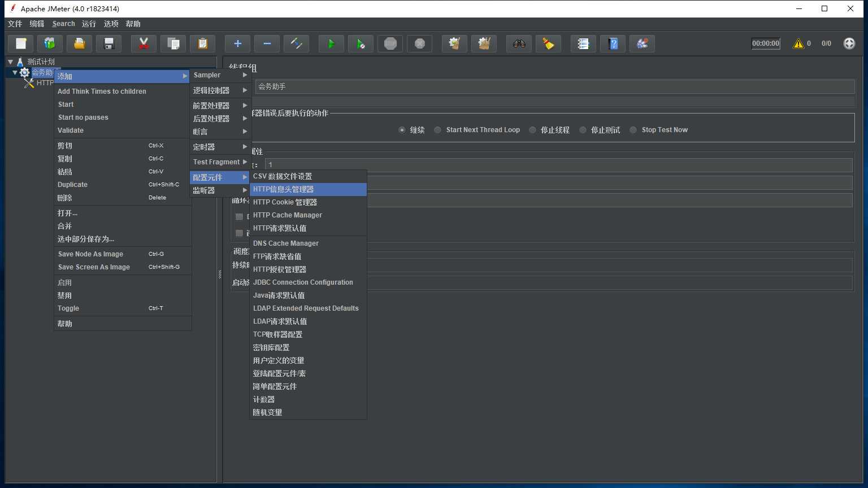Choose HTTP Cache Manager entry
868x488 pixels.
coord(309,215)
